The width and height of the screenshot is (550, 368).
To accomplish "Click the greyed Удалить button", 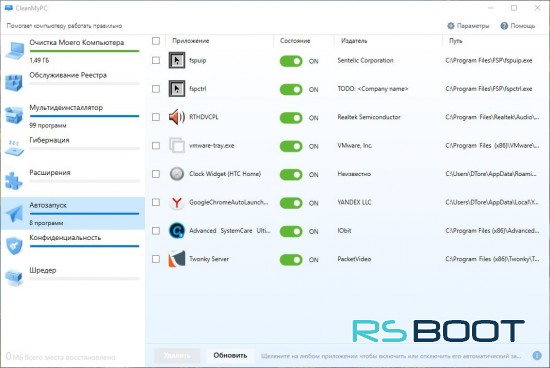I will 177,355.
